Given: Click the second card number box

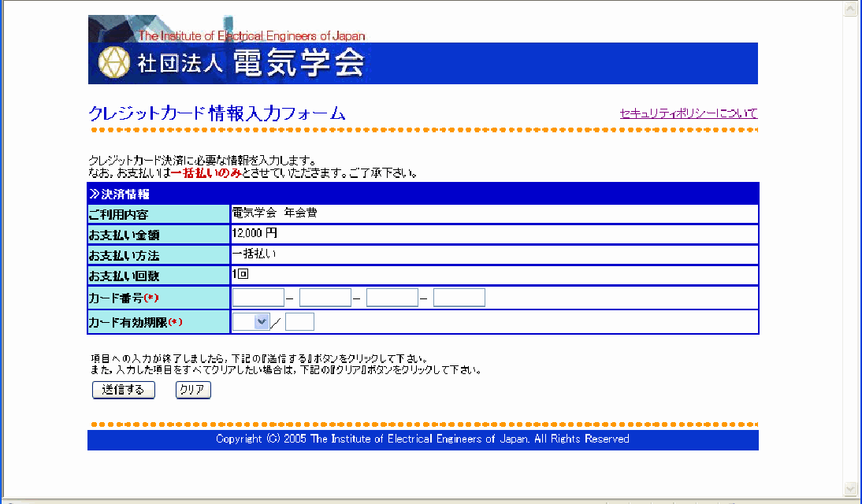Looking at the screenshot, I should [x=325, y=298].
